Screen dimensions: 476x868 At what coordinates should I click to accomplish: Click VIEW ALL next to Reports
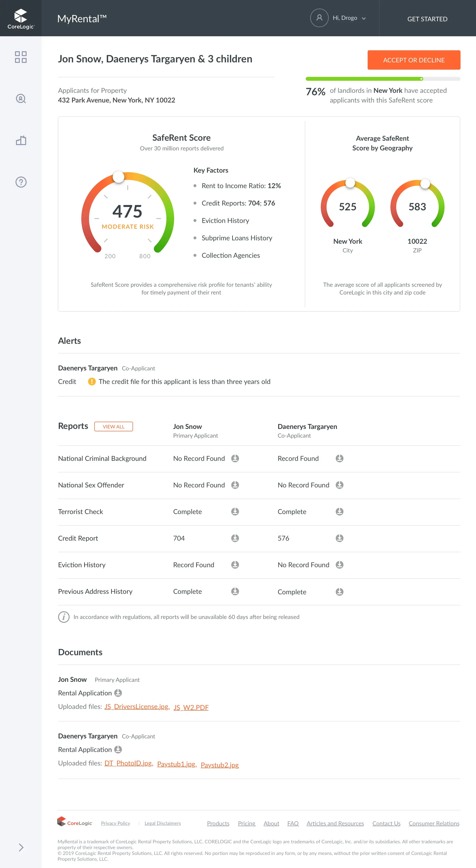pyautogui.click(x=114, y=426)
